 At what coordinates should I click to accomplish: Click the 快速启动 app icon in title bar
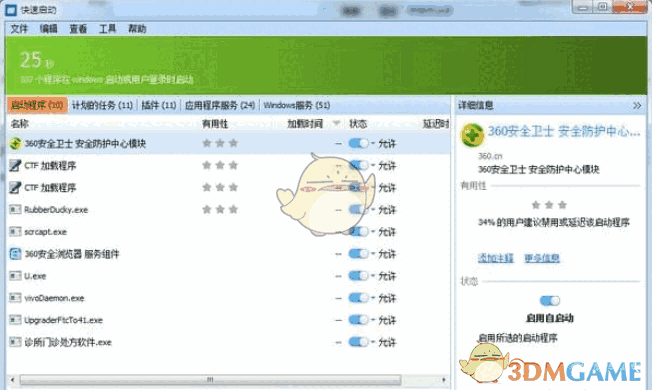[x=11, y=10]
